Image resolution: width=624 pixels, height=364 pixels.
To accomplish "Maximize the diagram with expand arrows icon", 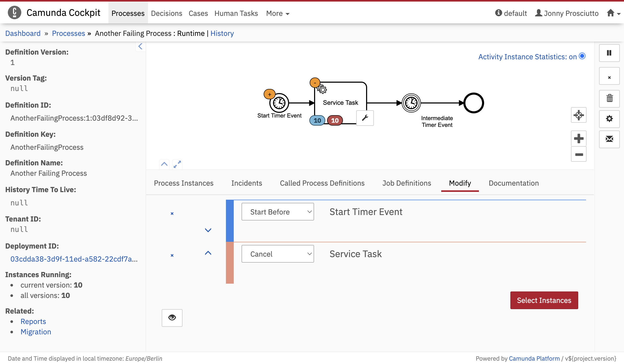I will pos(177,164).
